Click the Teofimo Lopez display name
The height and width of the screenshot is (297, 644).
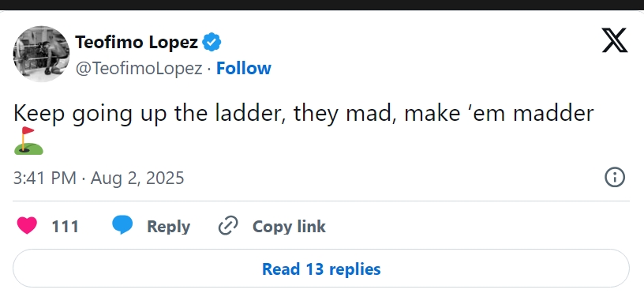tap(137, 42)
